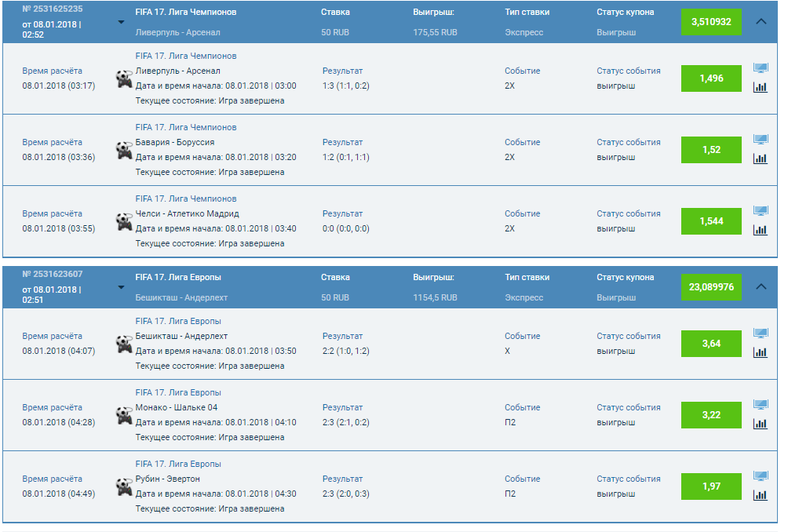Click monitor icon for Рубин - Эвертон

pos(760,476)
